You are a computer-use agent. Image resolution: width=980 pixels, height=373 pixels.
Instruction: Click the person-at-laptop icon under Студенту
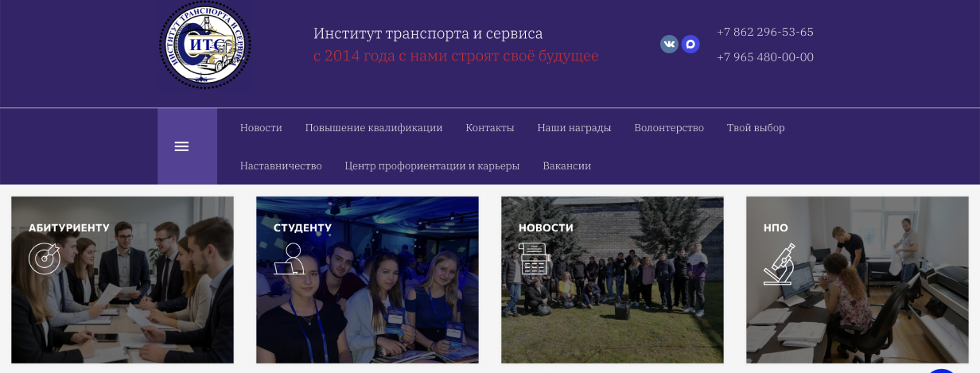tap(289, 258)
